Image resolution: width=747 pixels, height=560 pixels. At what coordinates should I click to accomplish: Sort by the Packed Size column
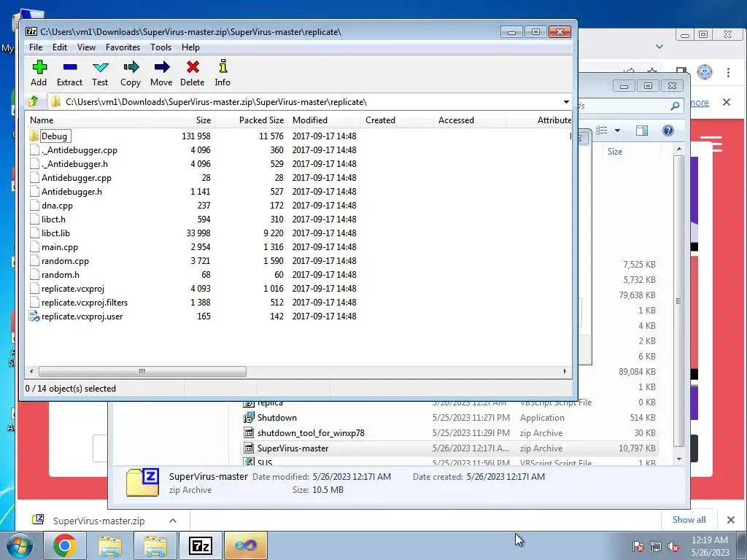pyautogui.click(x=252, y=120)
